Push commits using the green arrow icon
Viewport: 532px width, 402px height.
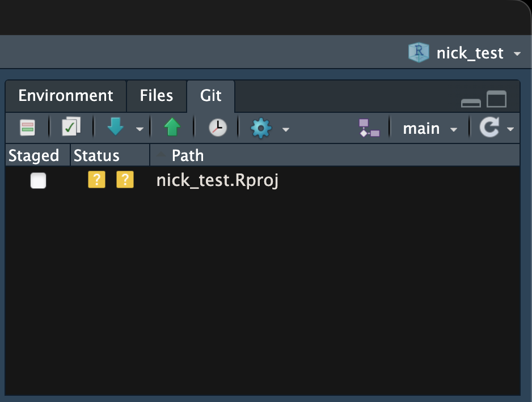tap(172, 127)
